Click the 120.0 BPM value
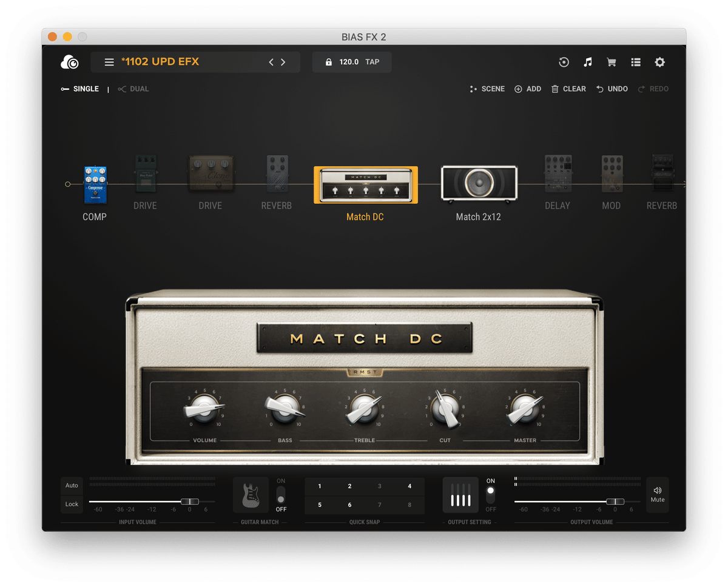This screenshot has height=587, width=728. (349, 62)
